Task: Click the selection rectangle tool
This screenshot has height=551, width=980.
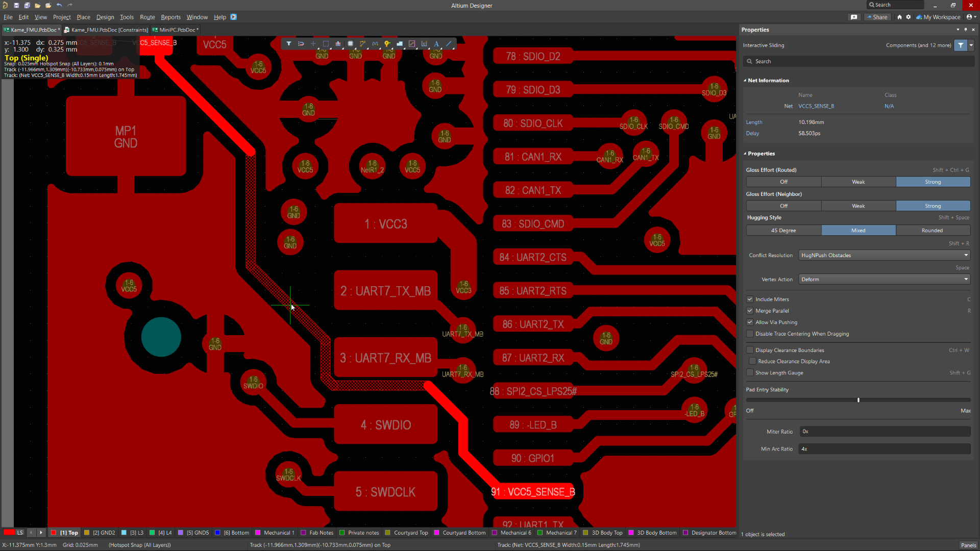Action: pyautogui.click(x=326, y=44)
